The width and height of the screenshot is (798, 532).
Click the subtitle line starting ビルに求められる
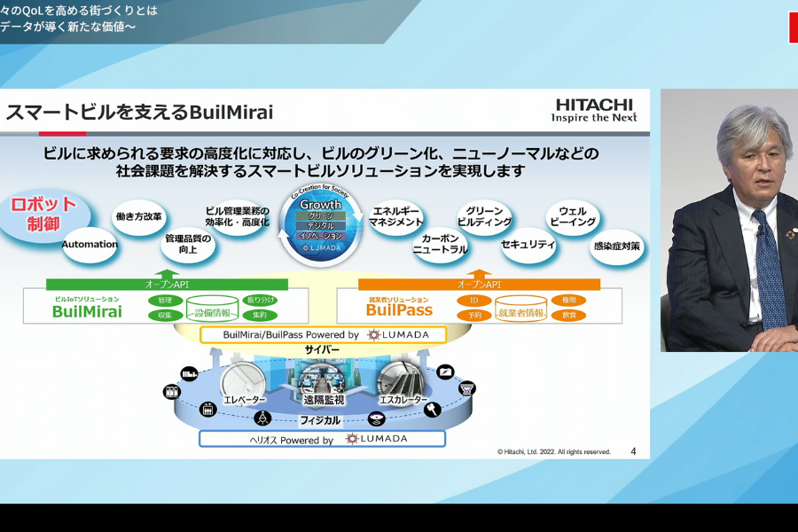point(321,153)
